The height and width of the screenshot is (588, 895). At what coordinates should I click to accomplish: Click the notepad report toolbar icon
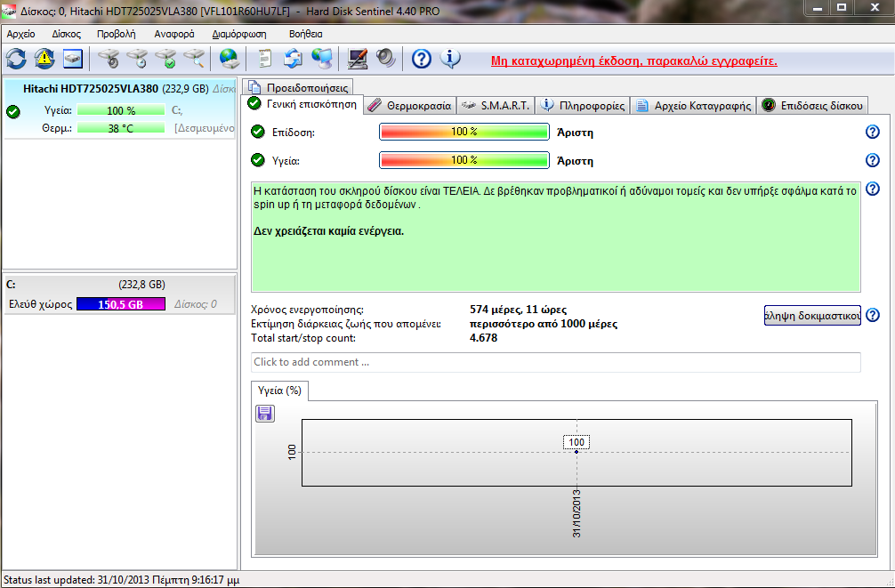265,58
